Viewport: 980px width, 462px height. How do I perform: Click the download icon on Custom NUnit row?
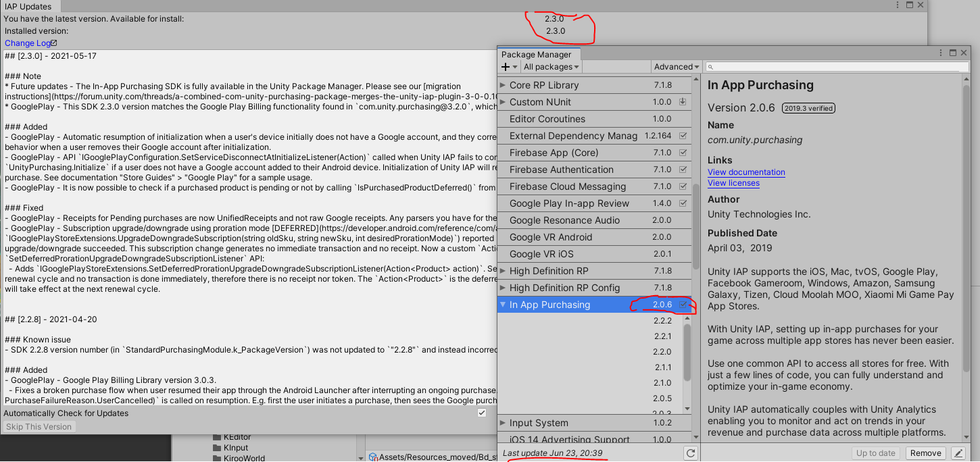click(683, 102)
